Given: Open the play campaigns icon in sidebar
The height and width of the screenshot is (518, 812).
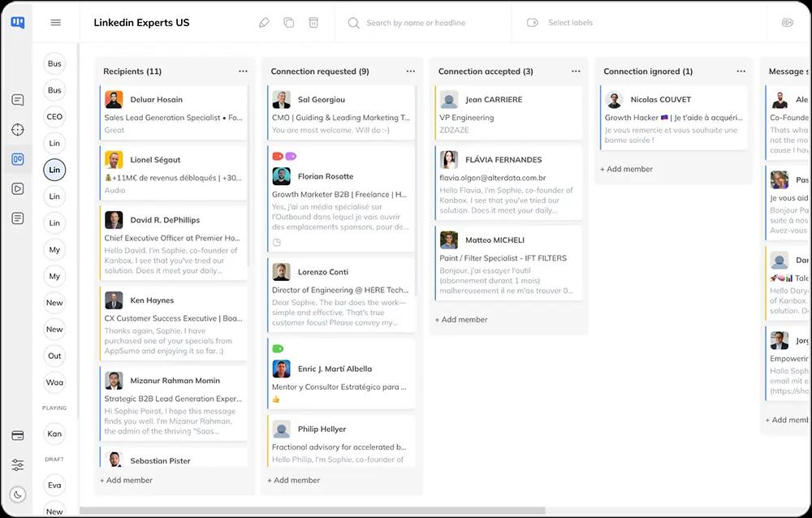Looking at the screenshot, I should (x=18, y=188).
